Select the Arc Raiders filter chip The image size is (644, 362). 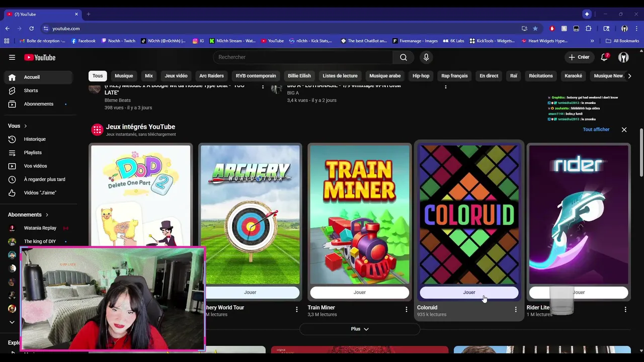[x=211, y=76]
